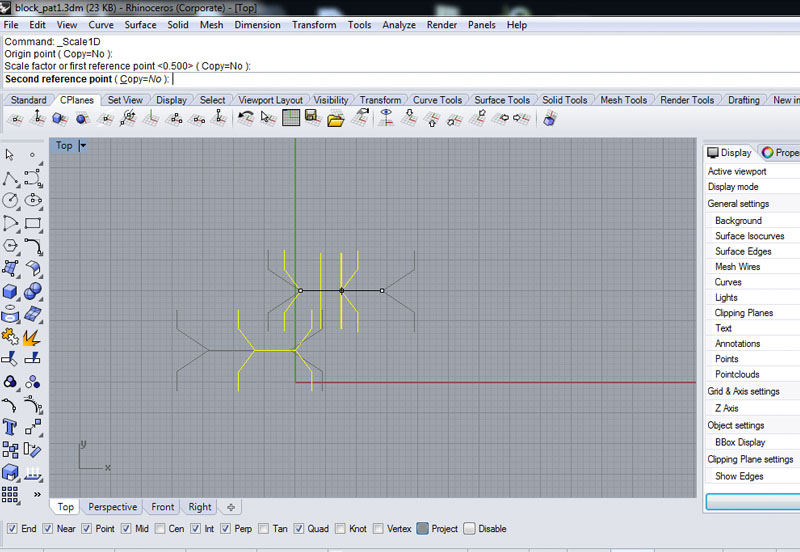Viewport: 800px width, 552px height.
Task: Open the Analyze menu
Action: coord(399,25)
